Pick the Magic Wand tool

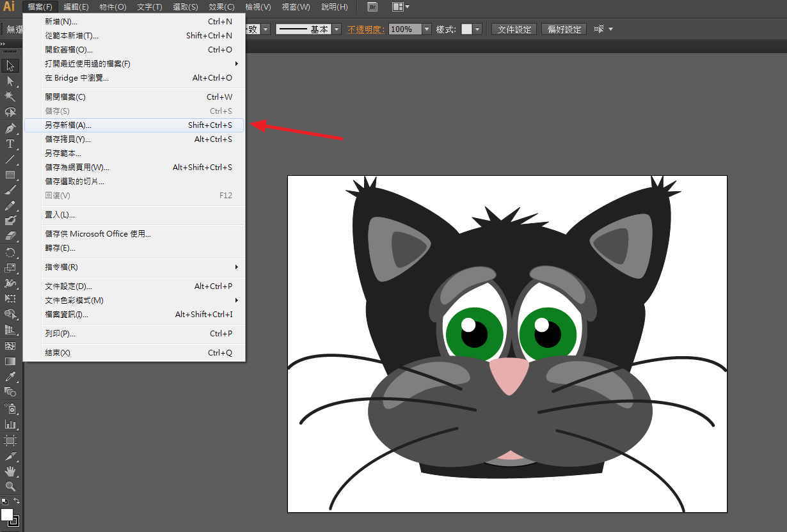10,97
